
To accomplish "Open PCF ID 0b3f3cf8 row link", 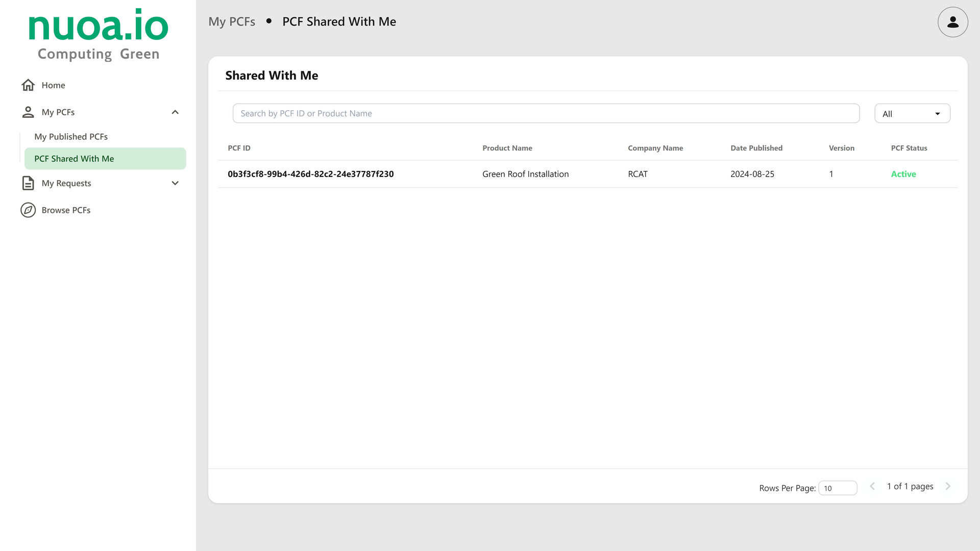I will [x=310, y=174].
